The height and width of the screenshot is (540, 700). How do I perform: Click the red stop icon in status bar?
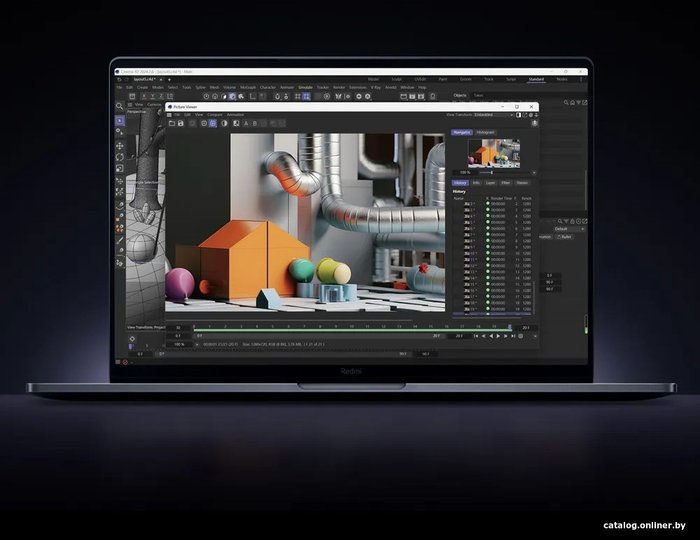pos(125,362)
